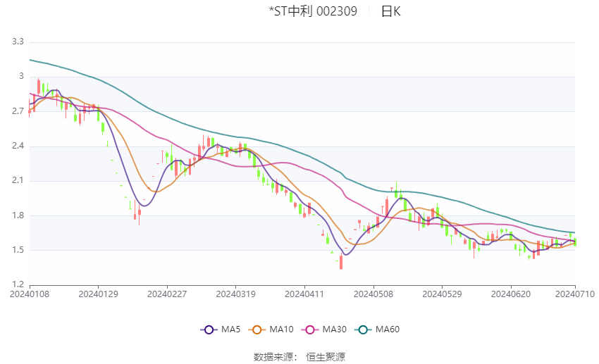
Task: Click the 20240319 x-axis date label
Action: pyautogui.click(x=235, y=294)
